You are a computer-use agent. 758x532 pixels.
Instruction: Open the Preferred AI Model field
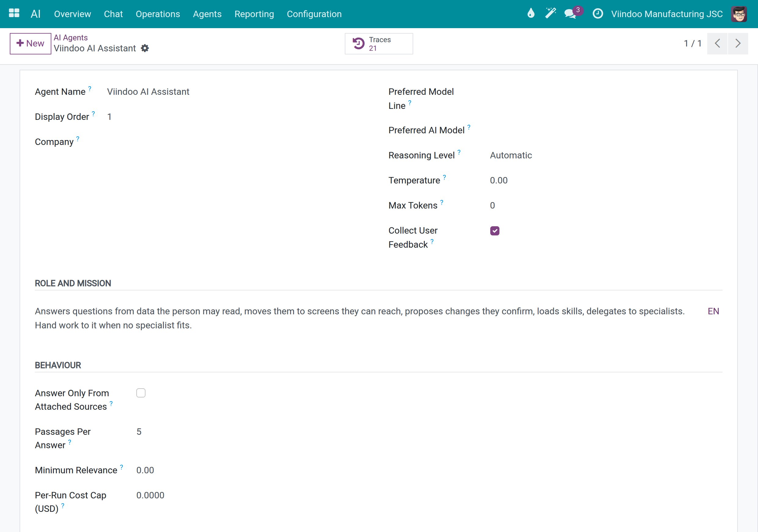tap(605, 130)
